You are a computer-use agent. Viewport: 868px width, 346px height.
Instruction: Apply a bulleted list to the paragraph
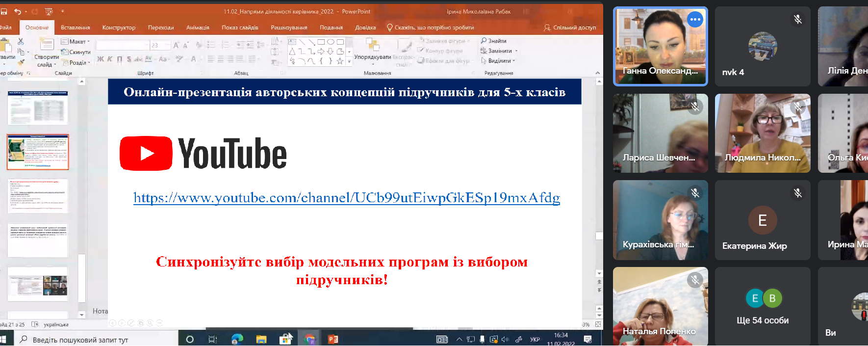(211, 45)
